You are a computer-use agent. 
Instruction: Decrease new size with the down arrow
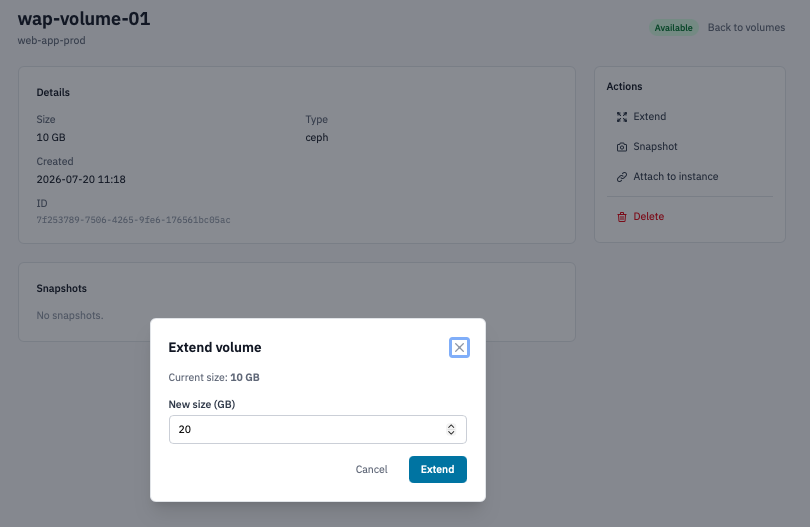(x=451, y=432)
